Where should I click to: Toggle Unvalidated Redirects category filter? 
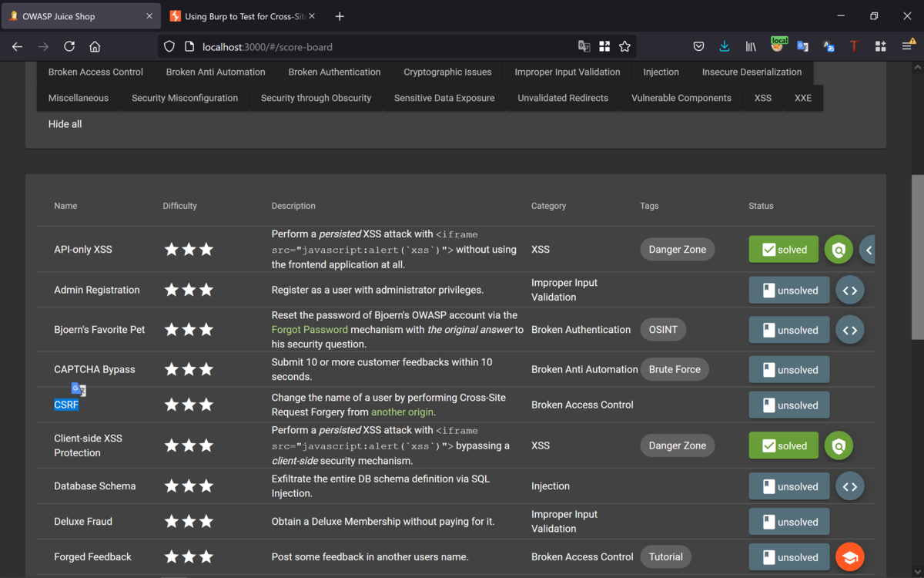(x=563, y=98)
